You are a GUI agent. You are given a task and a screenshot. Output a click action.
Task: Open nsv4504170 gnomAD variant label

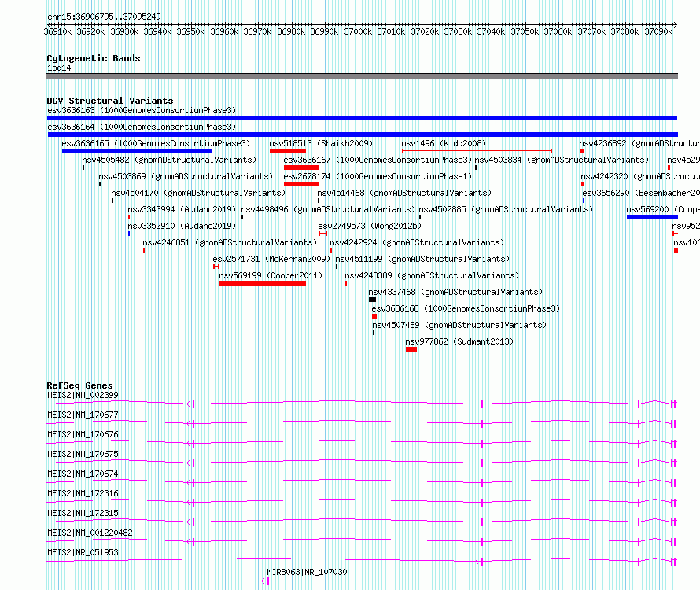pos(198,193)
